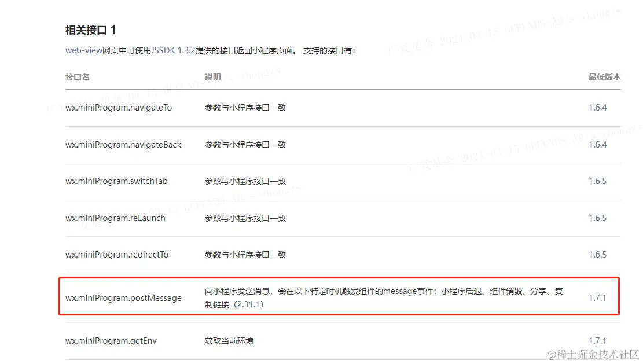This screenshot has height=364, width=643.
Task: Select wx.miniProgram.navigateTo interface name
Action: (119, 107)
